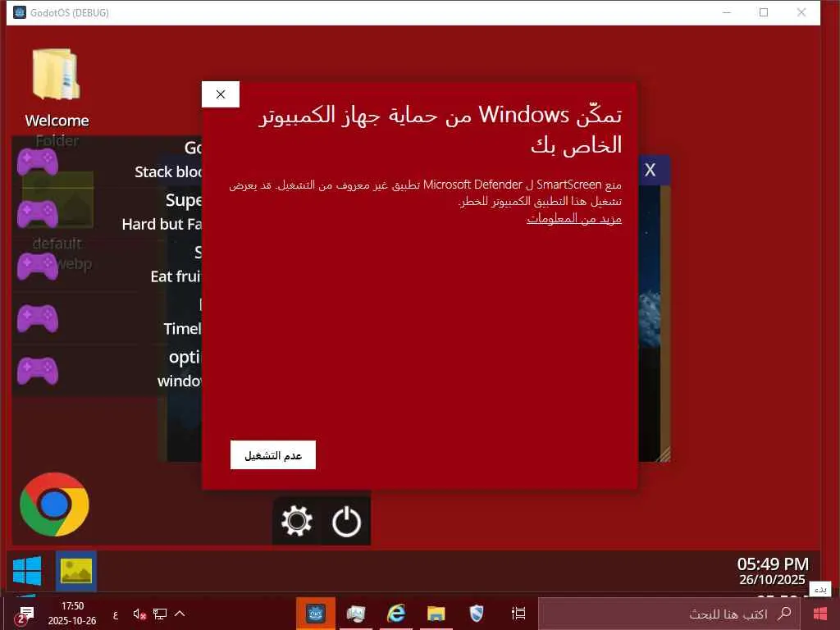The image size is (840, 630).
Task: Expand the hidden system tray icons chevron
Action: pos(180,614)
